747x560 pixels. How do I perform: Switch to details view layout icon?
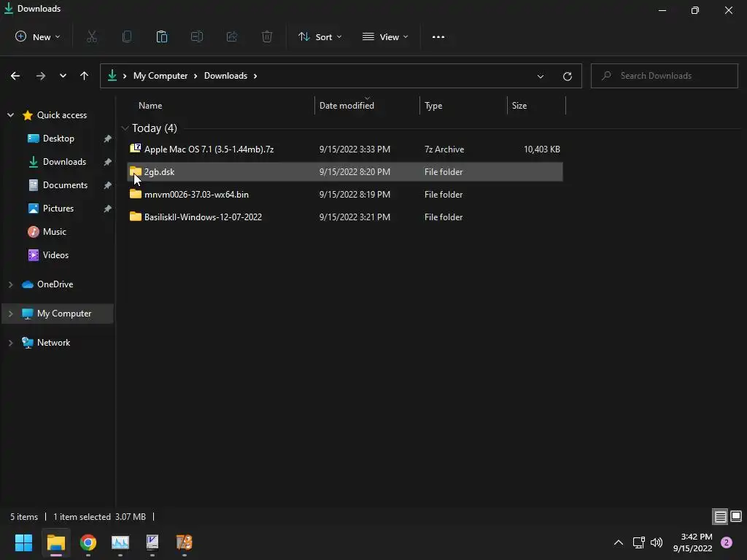click(x=720, y=516)
